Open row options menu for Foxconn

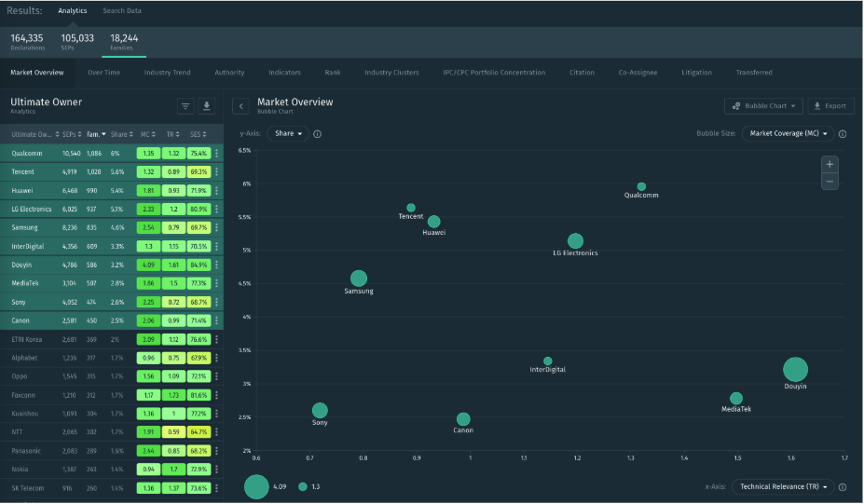(216, 395)
